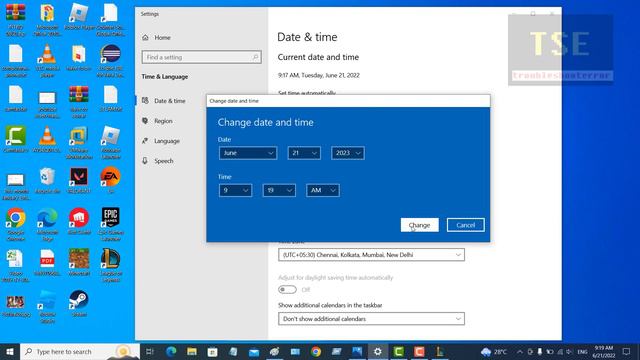Open the VMware Workstation desktop shortcut
This screenshot has height=360, width=640.
point(79,142)
